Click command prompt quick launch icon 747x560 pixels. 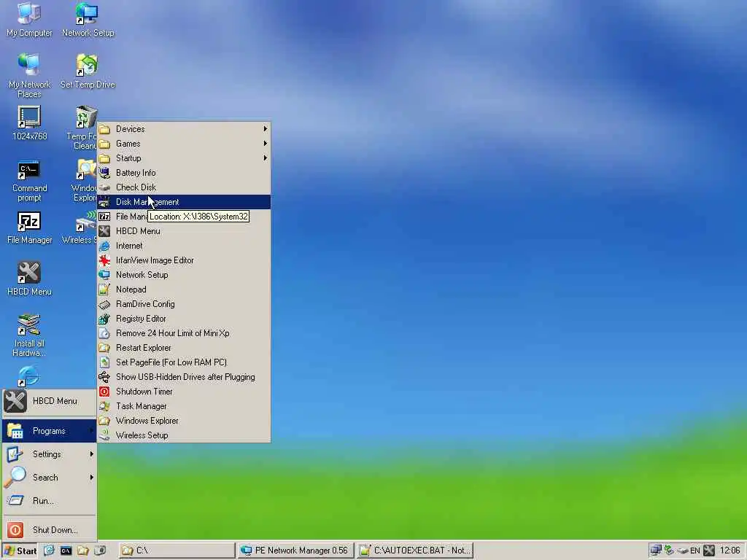click(66, 551)
